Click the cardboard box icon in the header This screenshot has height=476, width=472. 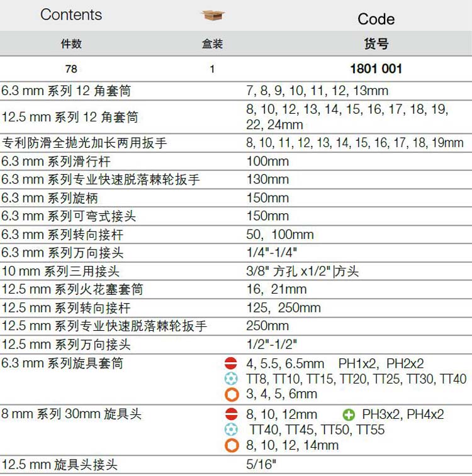tap(212, 16)
